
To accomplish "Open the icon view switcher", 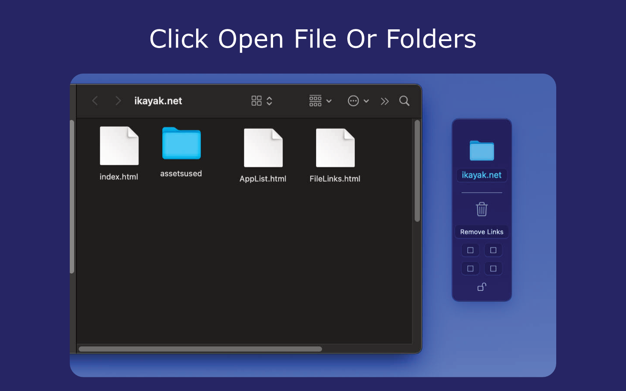I will point(261,101).
